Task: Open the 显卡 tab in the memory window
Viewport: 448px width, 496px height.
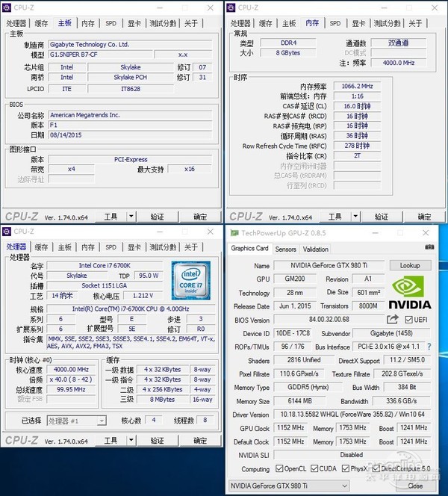Action: point(359,23)
